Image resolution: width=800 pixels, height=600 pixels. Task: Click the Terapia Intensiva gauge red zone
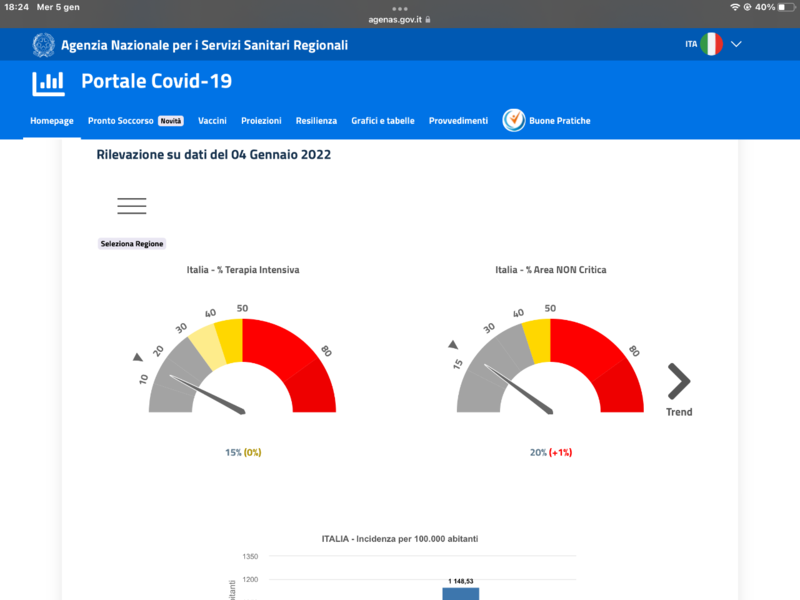(x=290, y=365)
